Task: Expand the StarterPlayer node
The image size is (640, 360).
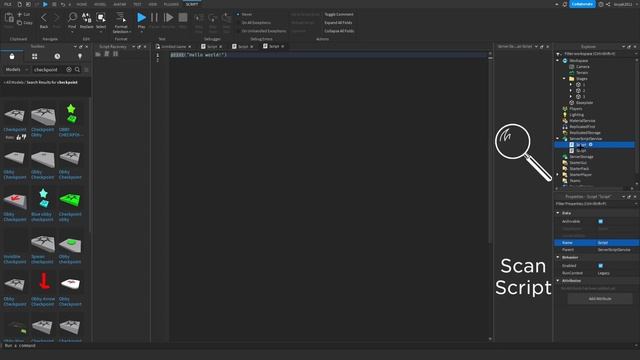Action: coord(558,175)
